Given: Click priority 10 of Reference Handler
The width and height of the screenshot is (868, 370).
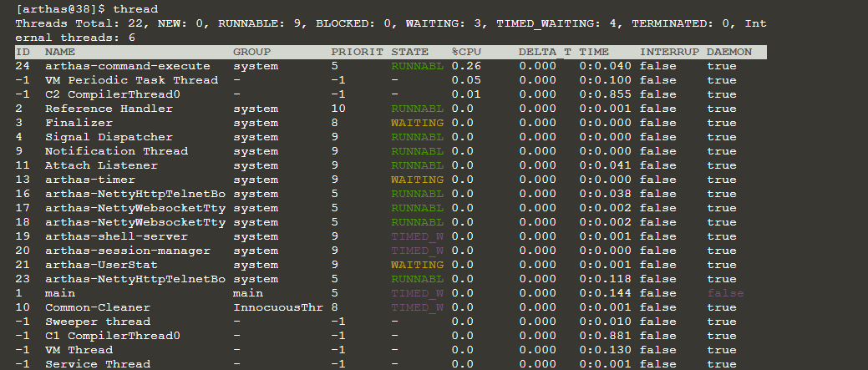Looking at the screenshot, I should pos(338,109).
